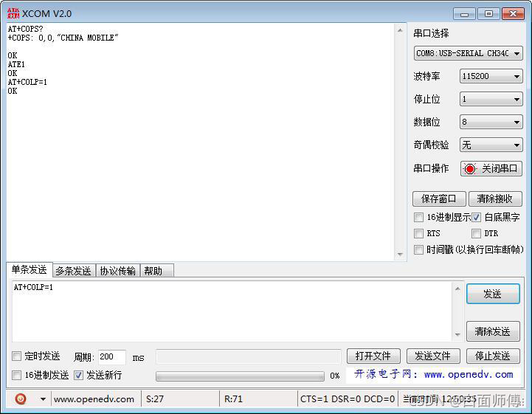Click CTS=1 DSR=0 DCD=0 status text

[348, 399]
